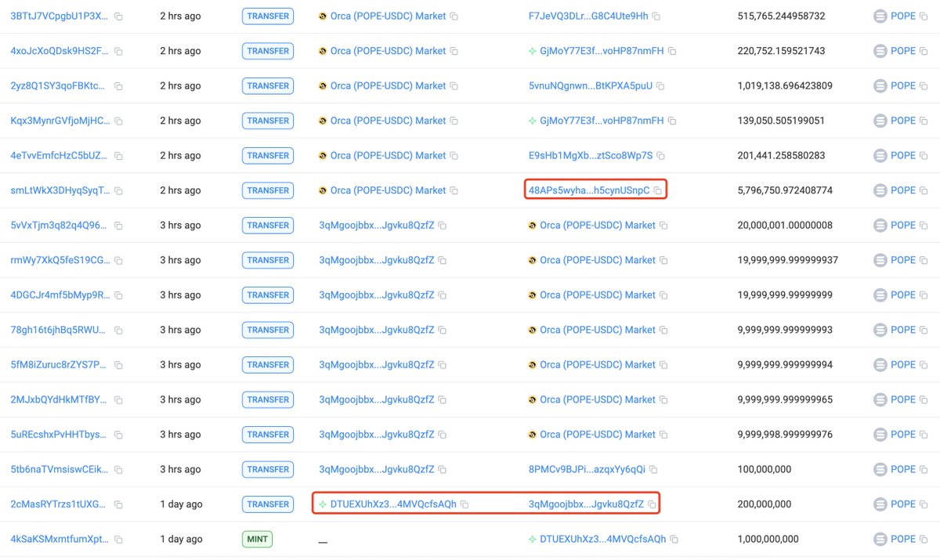
Task: Select the amount 19,999,999.99999999
Action: coord(785,295)
